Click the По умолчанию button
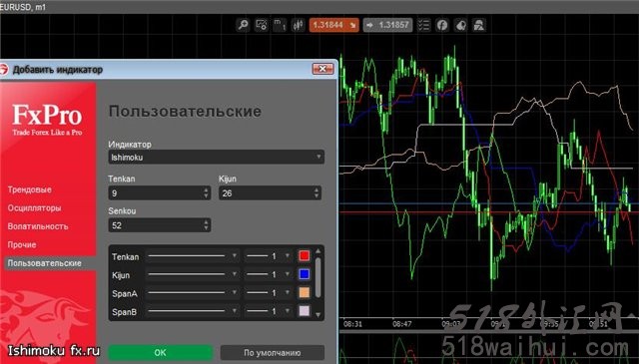 coord(273,353)
